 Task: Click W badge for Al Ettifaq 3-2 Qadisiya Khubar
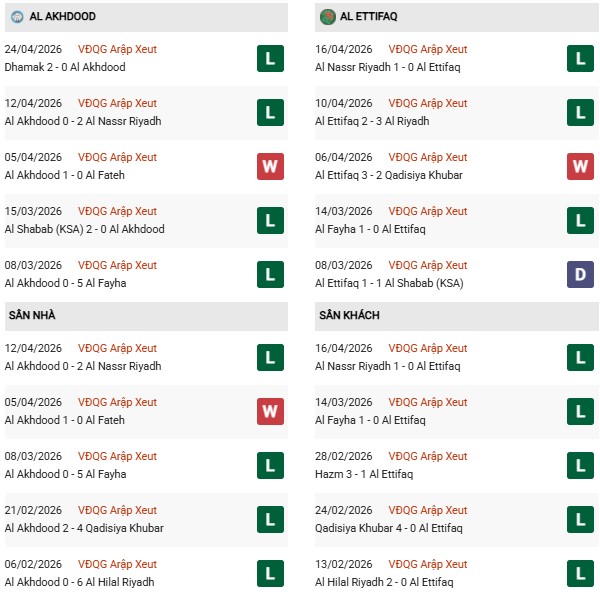[x=580, y=167]
